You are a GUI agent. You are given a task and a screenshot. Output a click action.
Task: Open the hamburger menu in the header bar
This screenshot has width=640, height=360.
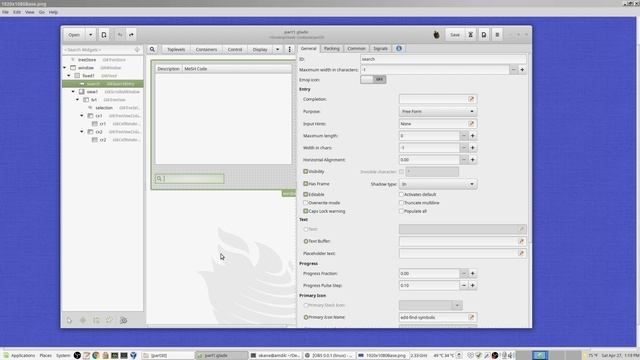497,35
